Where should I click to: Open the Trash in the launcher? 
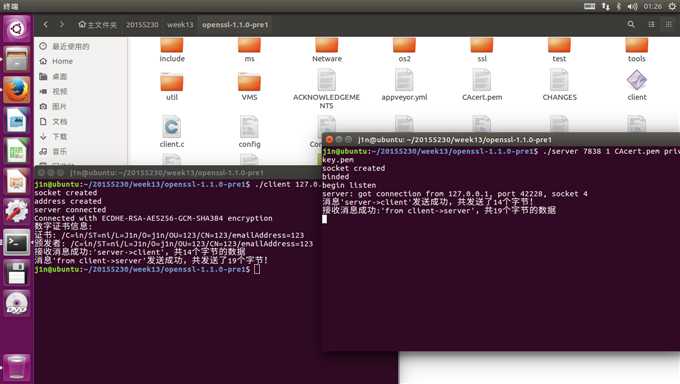coord(16,367)
